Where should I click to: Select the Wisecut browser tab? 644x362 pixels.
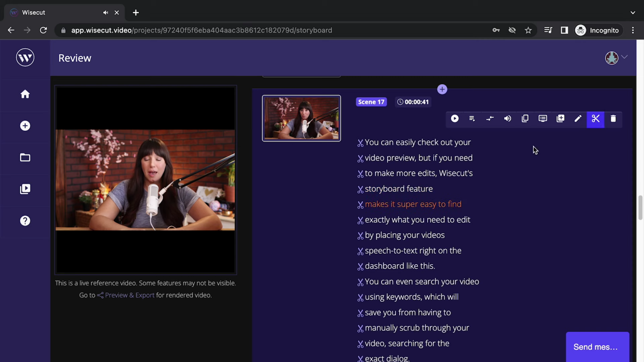coord(34,12)
